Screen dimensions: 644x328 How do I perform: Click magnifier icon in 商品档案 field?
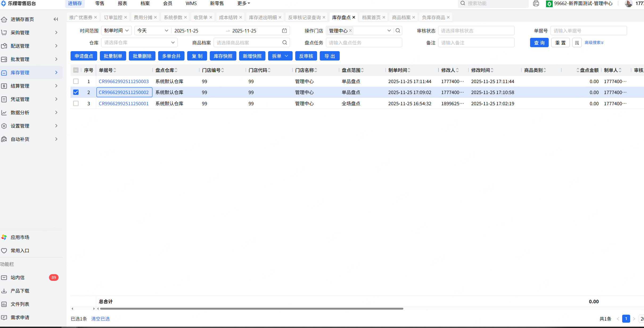tap(285, 43)
